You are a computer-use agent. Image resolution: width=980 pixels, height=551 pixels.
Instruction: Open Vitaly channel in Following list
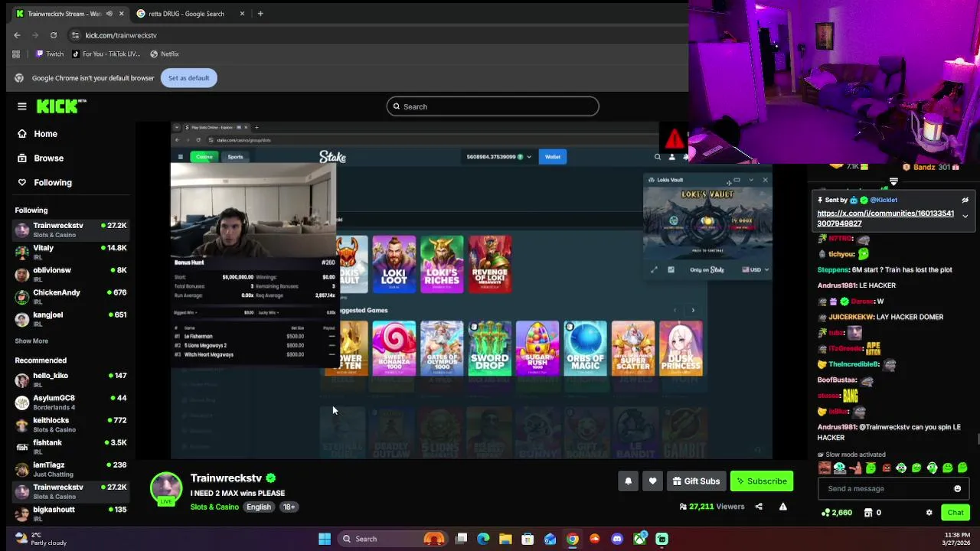point(70,252)
